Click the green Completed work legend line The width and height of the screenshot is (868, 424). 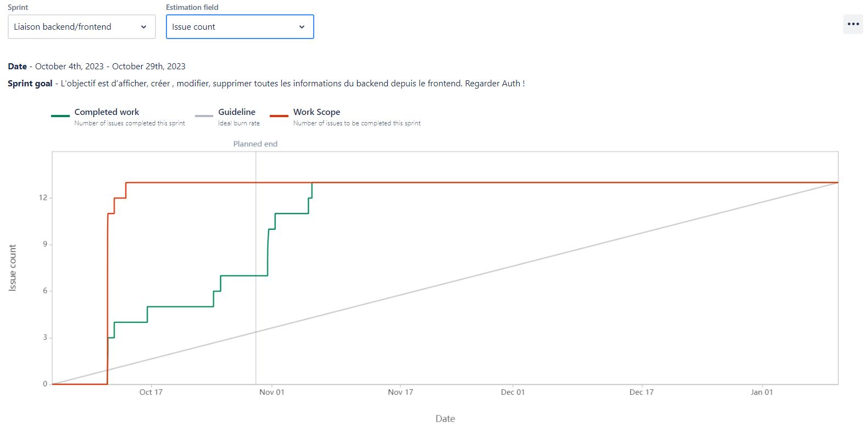60,116
